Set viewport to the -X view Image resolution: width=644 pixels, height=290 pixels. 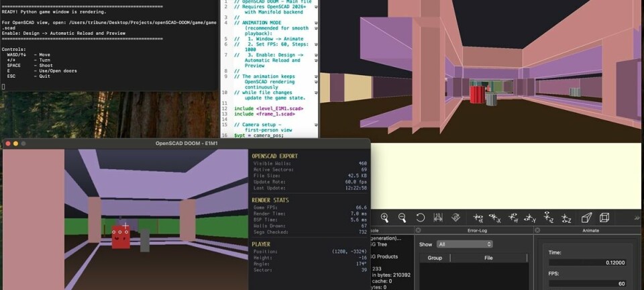tap(495, 217)
